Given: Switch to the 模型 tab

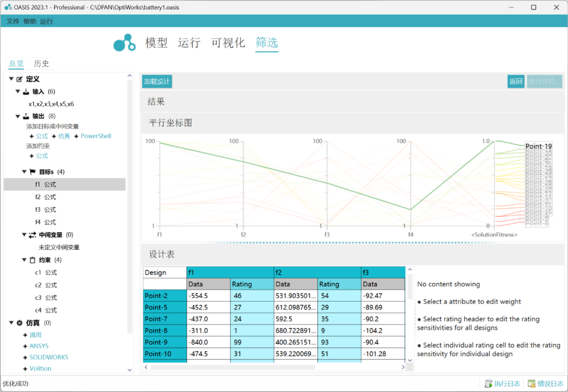Looking at the screenshot, I should pyautogui.click(x=157, y=43).
